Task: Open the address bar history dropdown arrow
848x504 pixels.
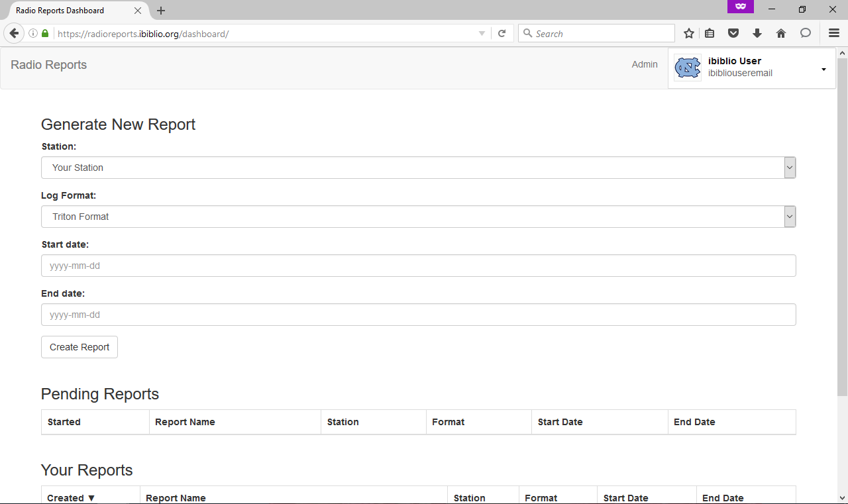Action: tap(482, 34)
